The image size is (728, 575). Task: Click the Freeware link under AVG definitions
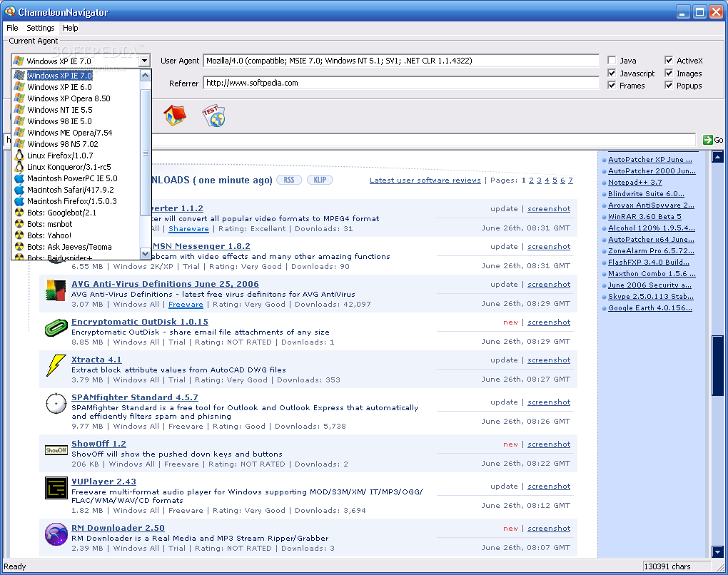pyautogui.click(x=186, y=305)
